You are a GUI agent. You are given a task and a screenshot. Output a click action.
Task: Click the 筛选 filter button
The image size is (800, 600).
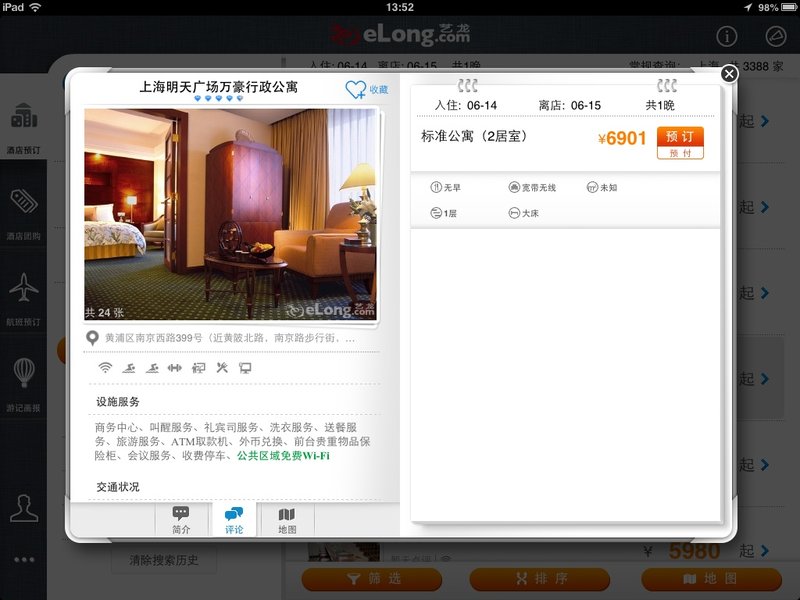click(x=372, y=579)
